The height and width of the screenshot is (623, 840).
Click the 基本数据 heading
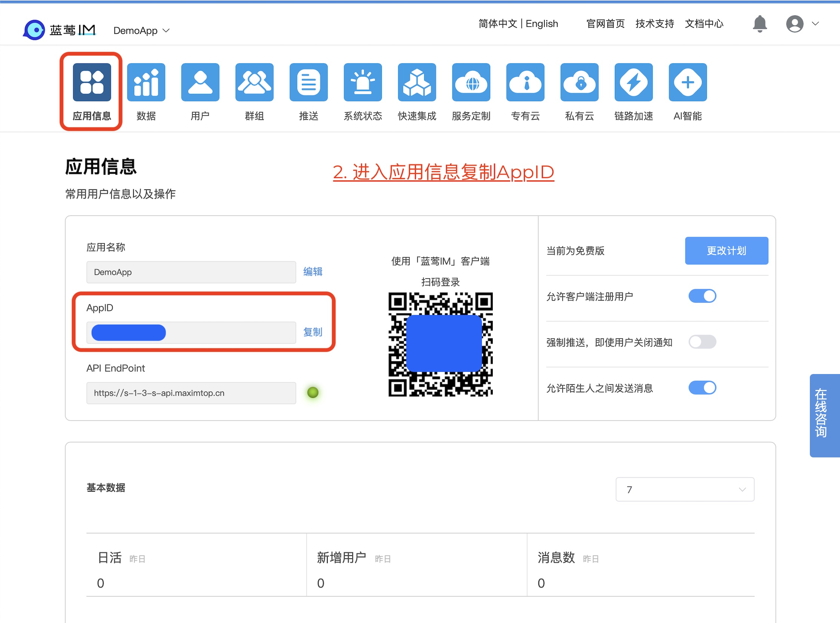point(106,488)
